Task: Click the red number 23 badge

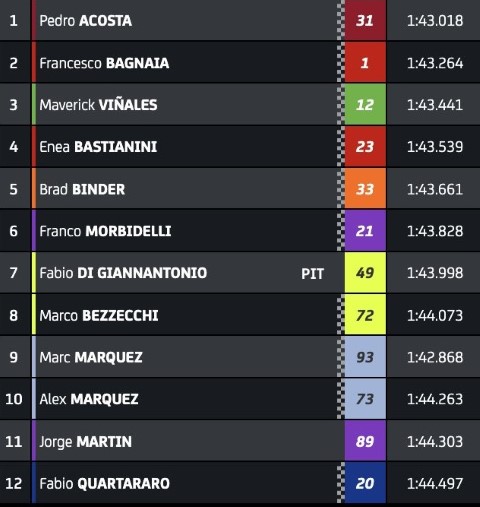Action: [x=365, y=147]
